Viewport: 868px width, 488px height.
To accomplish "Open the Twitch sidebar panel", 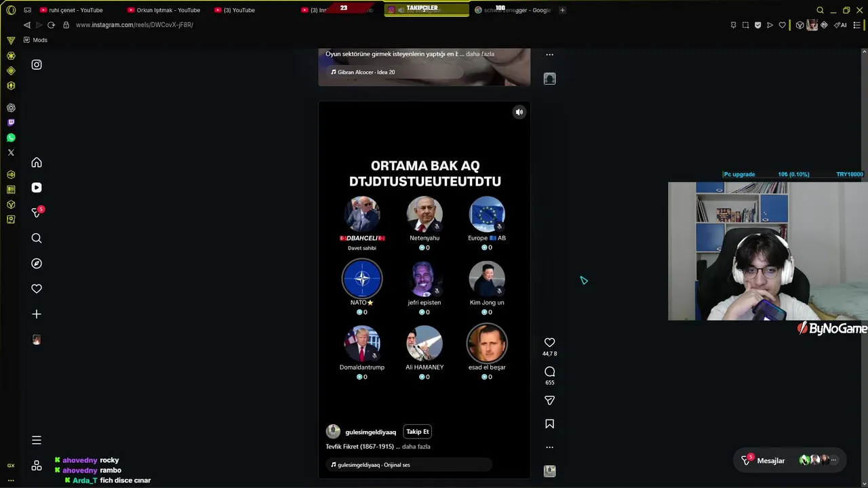I will tap(11, 123).
